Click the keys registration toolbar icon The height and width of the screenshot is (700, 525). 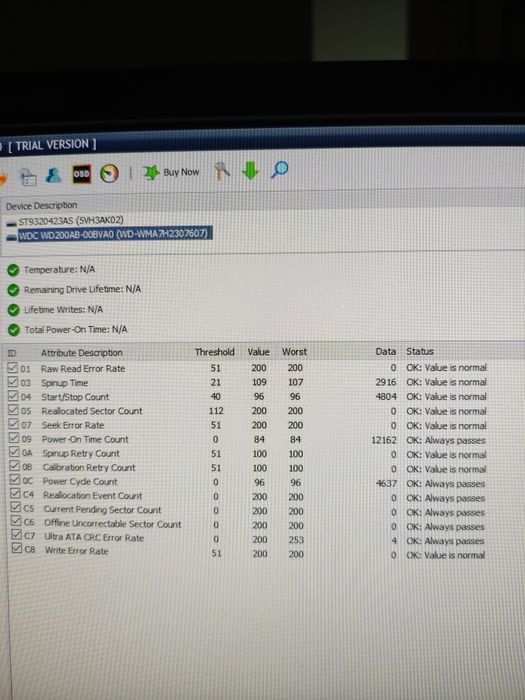coord(222,171)
